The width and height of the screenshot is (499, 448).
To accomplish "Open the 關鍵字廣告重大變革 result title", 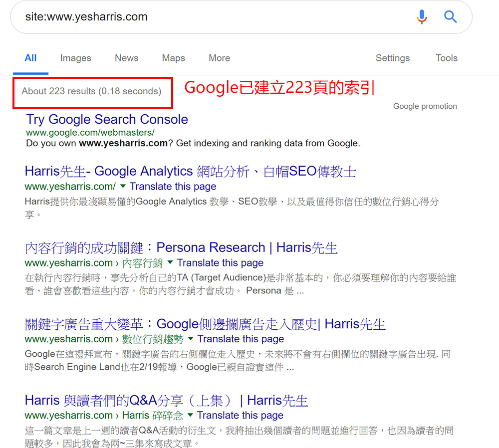I will point(205,324).
